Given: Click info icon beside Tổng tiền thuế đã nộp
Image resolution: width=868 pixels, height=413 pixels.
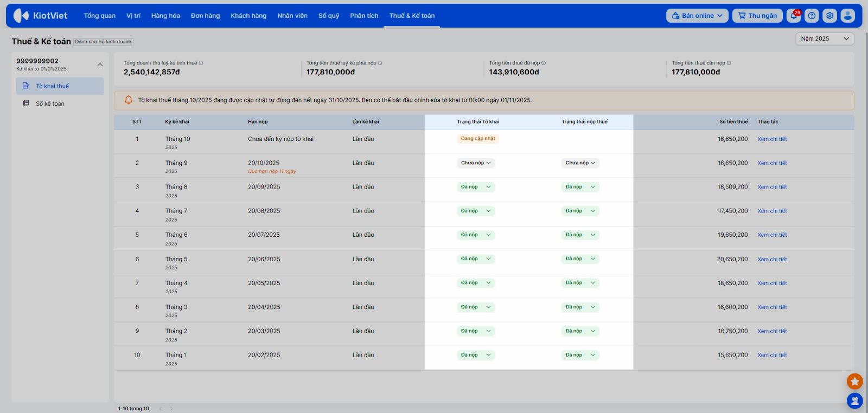Looking at the screenshot, I should 544,63.
